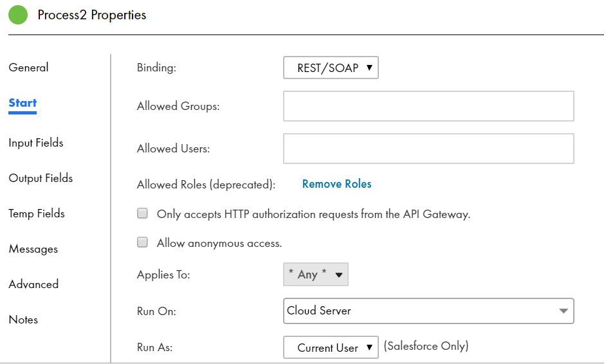Open the Binding REST/SOAP dropdown
The height and width of the screenshot is (364, 606).
coord(331,68)
